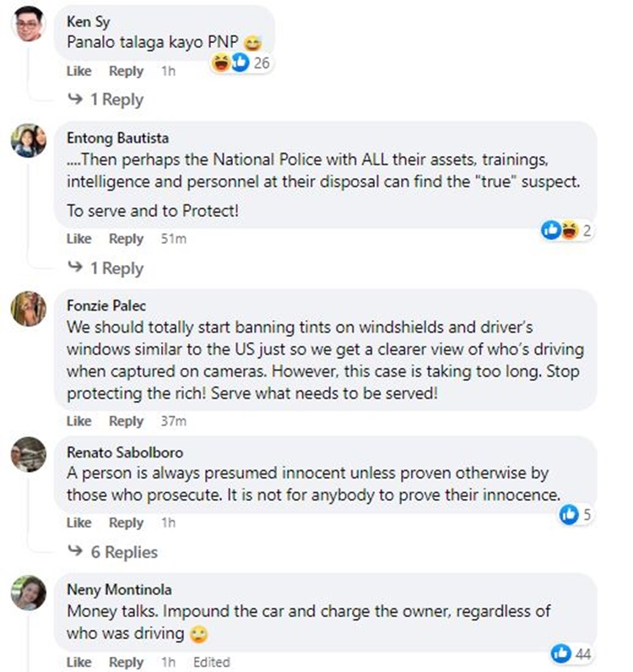Open the like reaction on Renato Sabolboro's comment
Screen dimensions: 633x672
[573, 513]
